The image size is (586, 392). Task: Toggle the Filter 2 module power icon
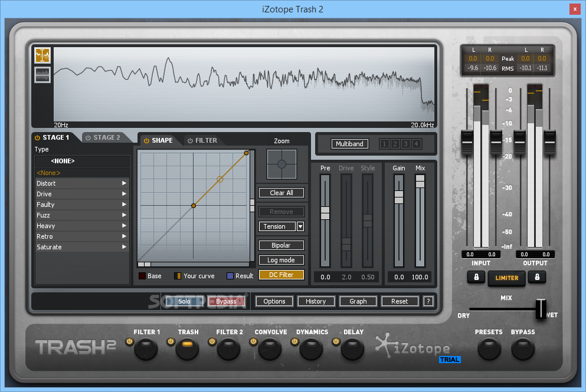pyautogui.click(x=212, y=341)
